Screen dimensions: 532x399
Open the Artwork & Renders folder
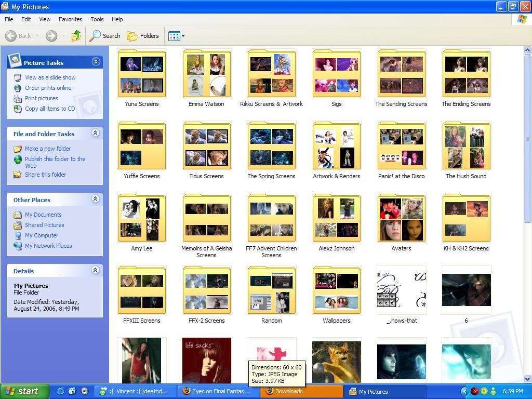[337, 145]
